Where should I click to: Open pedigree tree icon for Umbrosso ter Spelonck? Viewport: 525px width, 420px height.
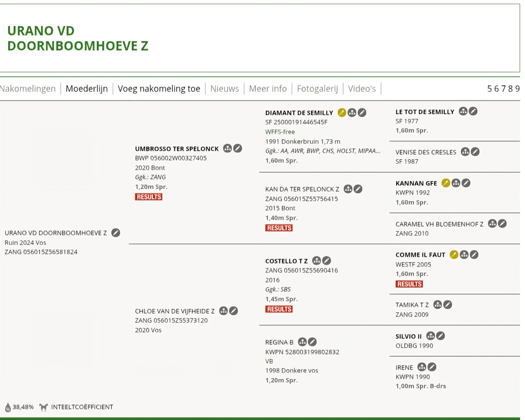[227, 148]
